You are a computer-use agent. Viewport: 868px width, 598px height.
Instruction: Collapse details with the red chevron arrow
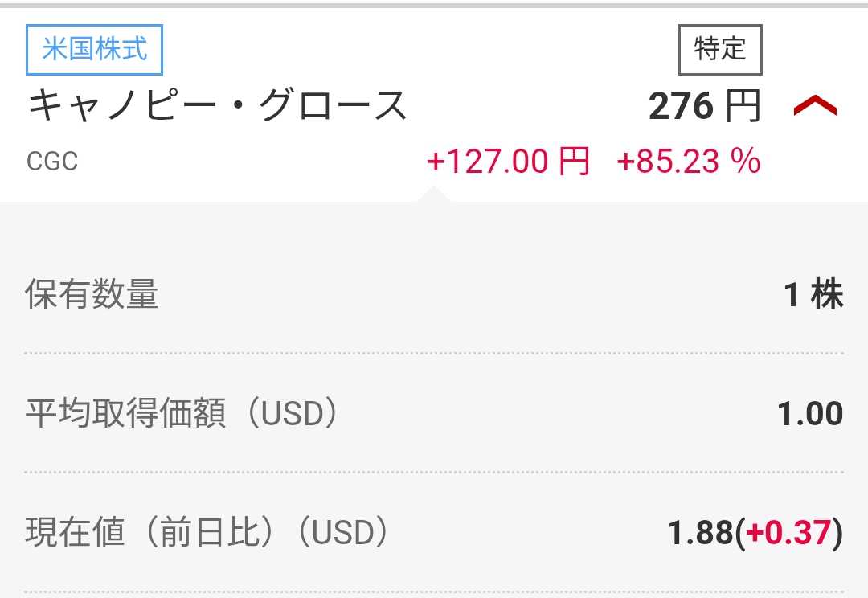[x=815, y=107]
